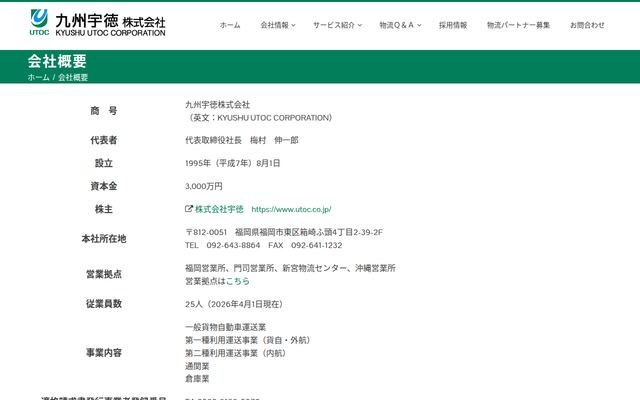Click the 会社概要 breadcrumb item
640x400 pixels.
(x=73, y=77)
